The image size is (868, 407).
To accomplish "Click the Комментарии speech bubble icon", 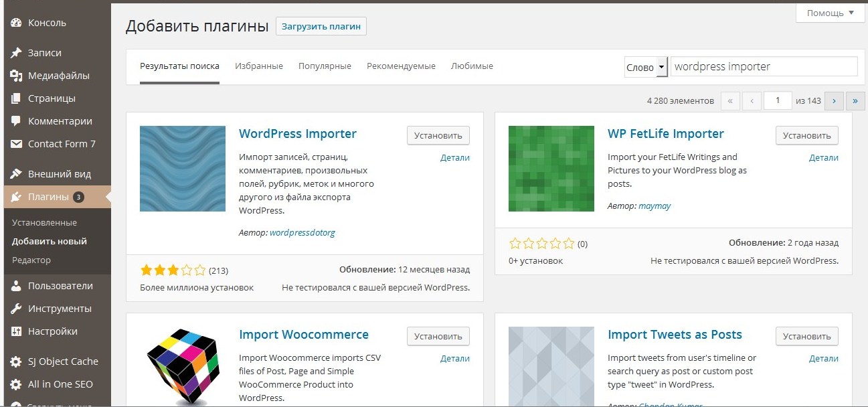I will tap(16, 121).
